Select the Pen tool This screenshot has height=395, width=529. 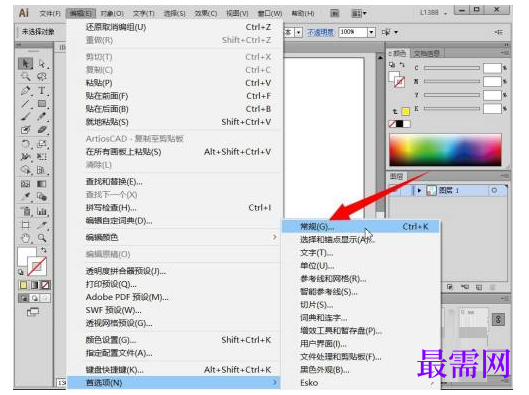[26, 90]
